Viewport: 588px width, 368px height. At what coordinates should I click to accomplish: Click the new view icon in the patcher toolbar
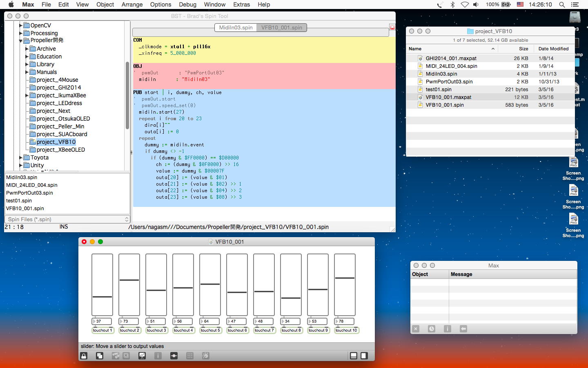coord(100,356)
